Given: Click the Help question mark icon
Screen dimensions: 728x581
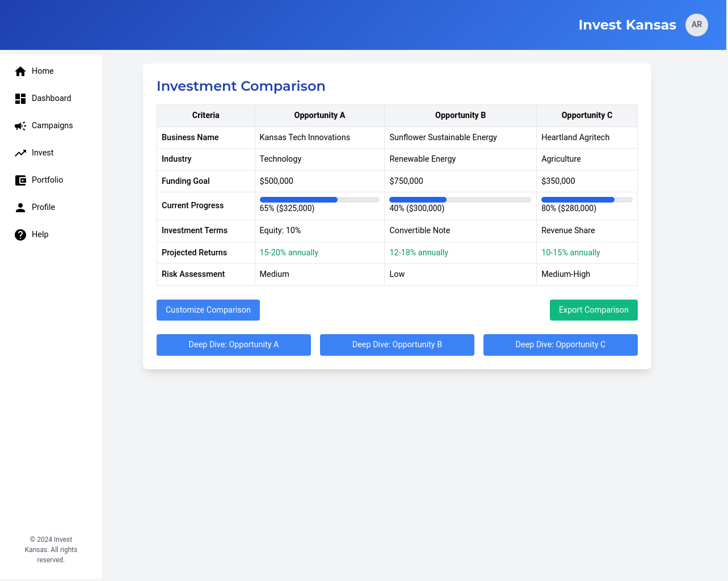Looking at the screenshot, I should tap(20, 234).
